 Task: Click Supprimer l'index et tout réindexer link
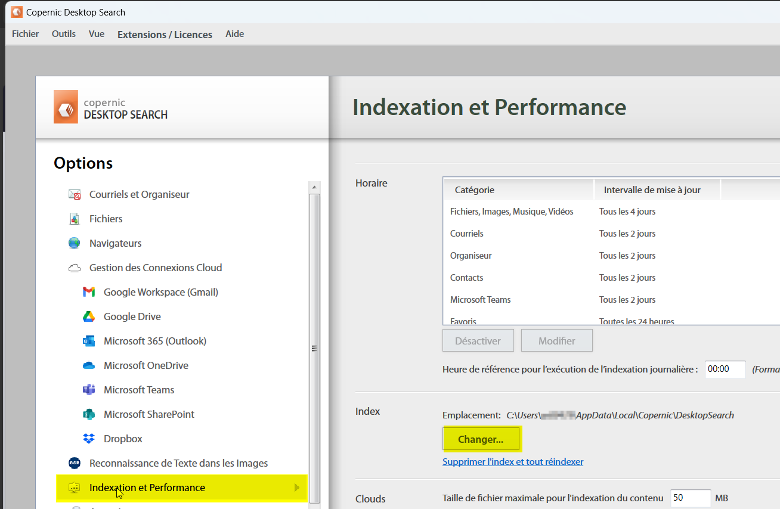coord(513,462)
